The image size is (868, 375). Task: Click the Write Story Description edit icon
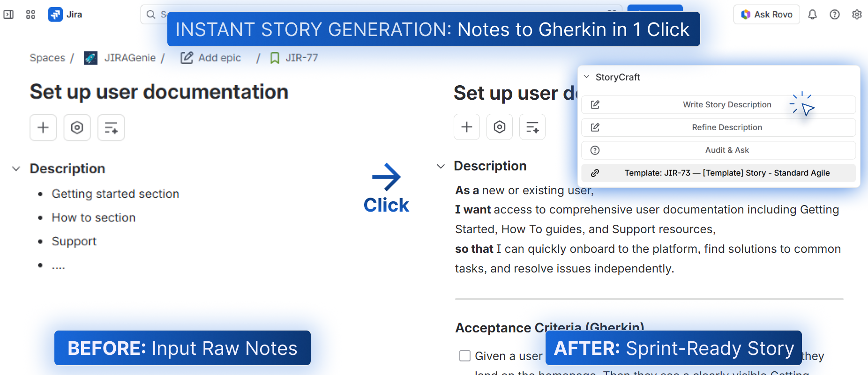coord(595,105)
